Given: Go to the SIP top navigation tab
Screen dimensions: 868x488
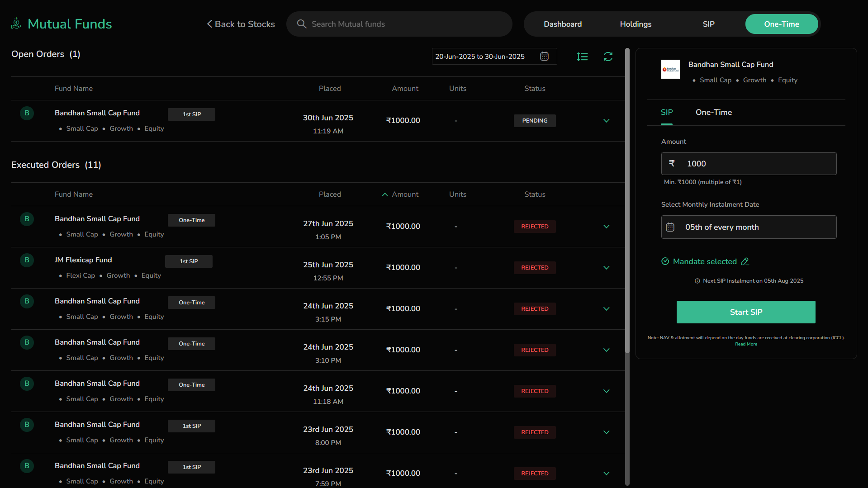Looking at the screenshot, I should click(x=708, y=24).
